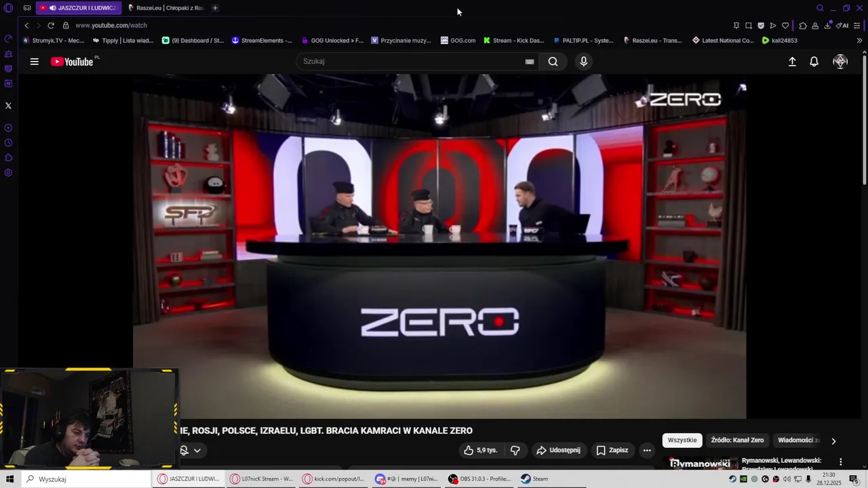Open the GOG.com bookmark
868x488 pixels.
click(458, 41)
